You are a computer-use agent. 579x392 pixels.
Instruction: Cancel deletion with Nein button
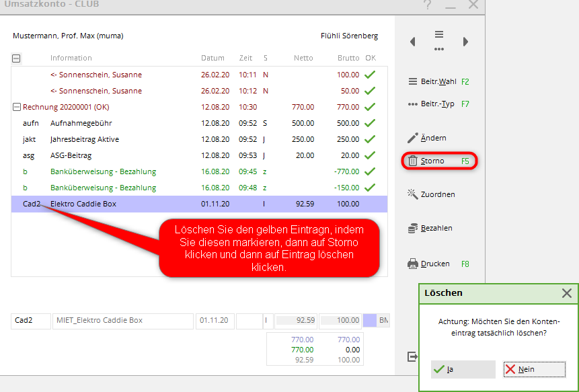533,369
